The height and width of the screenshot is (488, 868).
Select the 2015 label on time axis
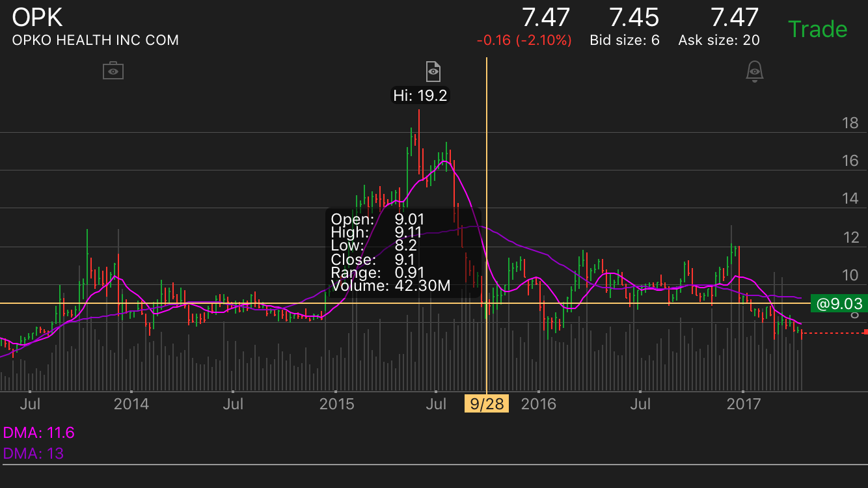pos(336,404)
